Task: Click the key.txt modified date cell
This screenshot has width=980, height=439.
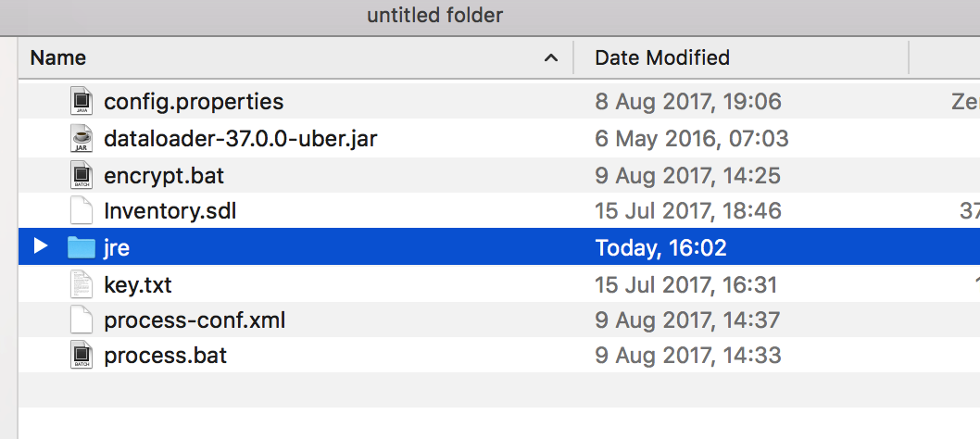Action: point(685,284)
